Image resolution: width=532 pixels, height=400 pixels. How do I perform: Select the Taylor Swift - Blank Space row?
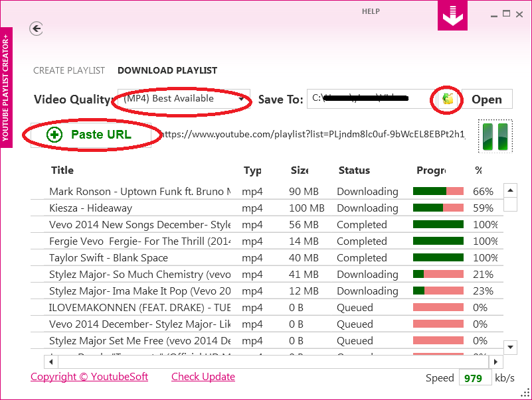(x=267, y=258)
